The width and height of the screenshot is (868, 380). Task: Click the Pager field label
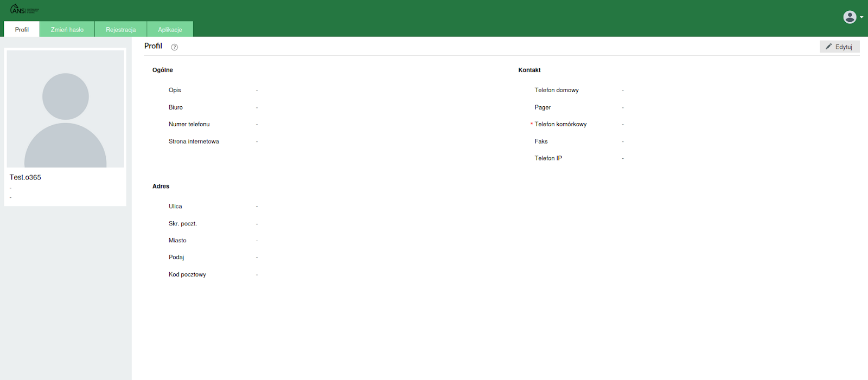tap(542, 107)
